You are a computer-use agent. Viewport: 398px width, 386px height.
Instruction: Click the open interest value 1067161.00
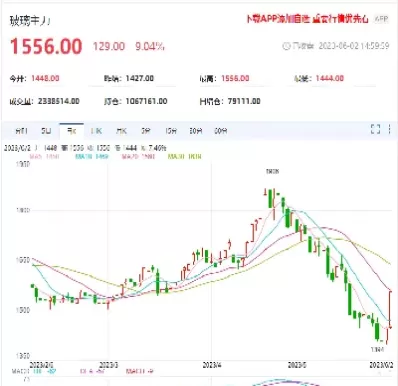coord(146,101)
